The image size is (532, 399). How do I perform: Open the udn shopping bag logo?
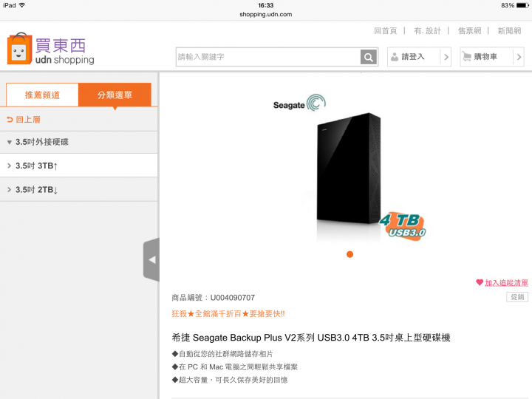coord(50,49)
